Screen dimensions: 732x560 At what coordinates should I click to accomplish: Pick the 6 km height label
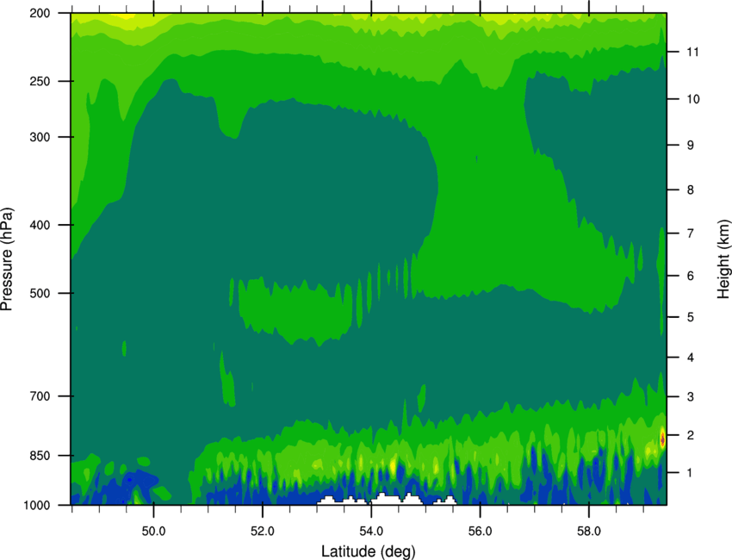click(691, 276)
